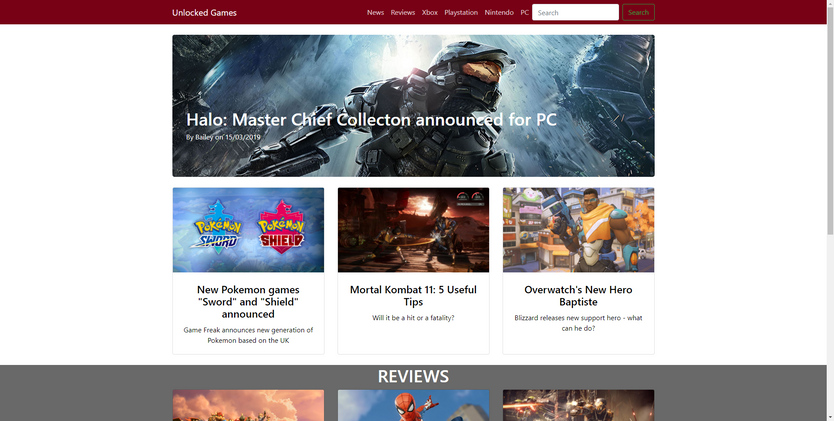Open the Reviews nav link
834x421 pixels.
pyautogui.click(x=403, y=12)
